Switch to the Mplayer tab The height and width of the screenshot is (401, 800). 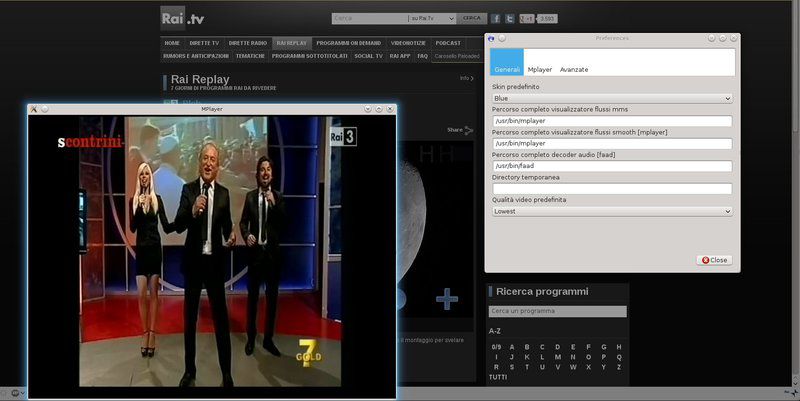(540, 69)
